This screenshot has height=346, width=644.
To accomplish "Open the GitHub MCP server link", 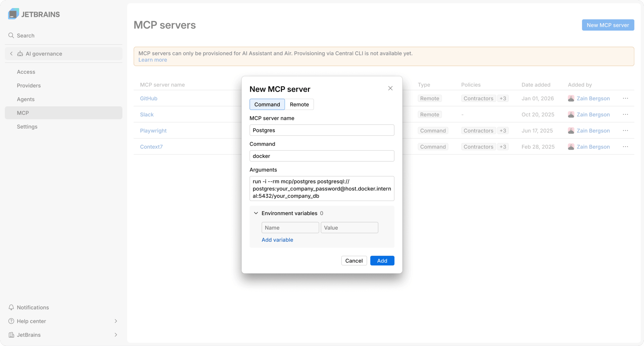I will (x=149, y=98).
